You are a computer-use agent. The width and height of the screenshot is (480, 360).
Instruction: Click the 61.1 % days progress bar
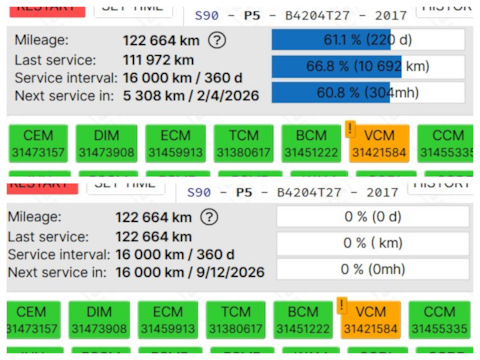tap(368, 40)
